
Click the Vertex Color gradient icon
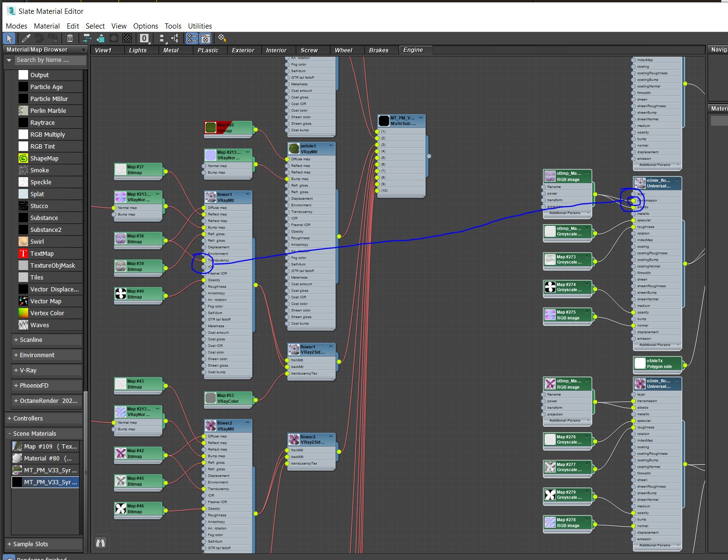(x=23, y=313)
